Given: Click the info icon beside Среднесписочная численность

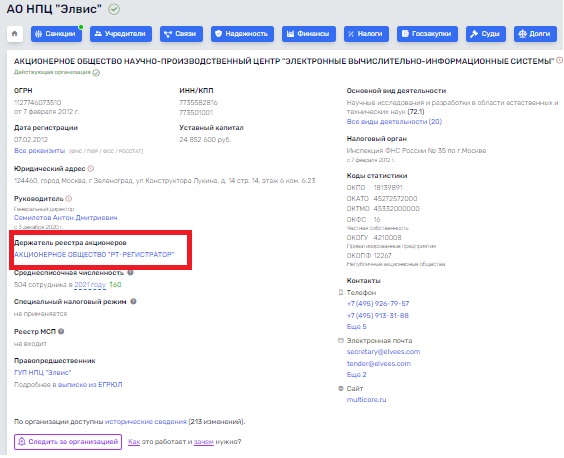Looking at the screenshot, I should pyautogui.click(x=130, y=273).
